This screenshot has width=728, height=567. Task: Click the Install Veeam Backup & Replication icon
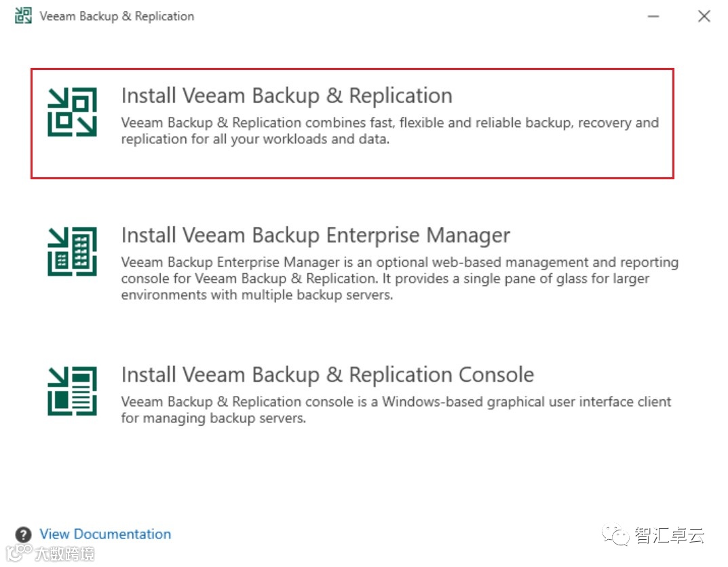click(x=72, y=112)
